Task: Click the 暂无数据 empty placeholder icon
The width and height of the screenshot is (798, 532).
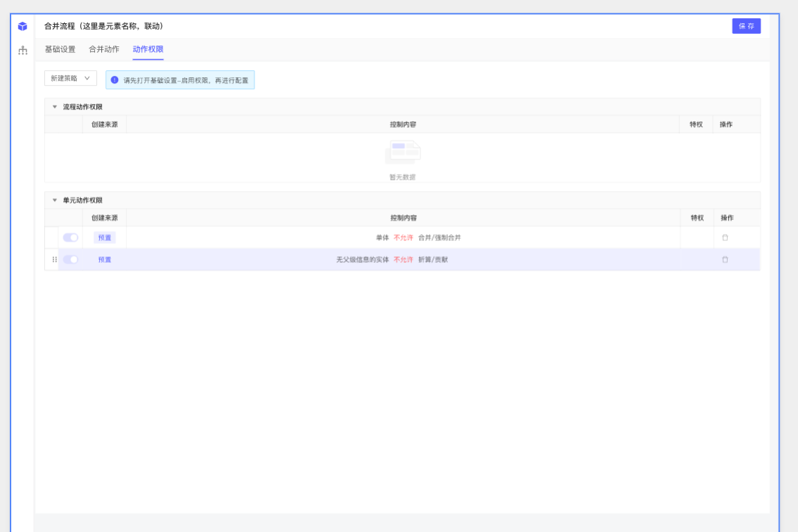Action: coord(402,151)
